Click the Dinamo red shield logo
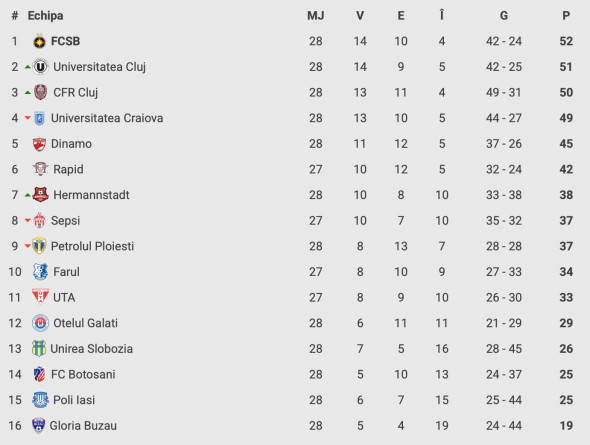Screen dimensions: 590x445 (x=39, y=144)
